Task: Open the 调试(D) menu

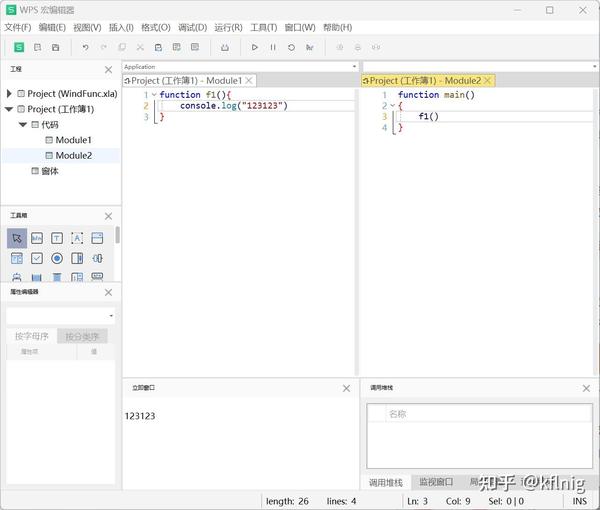Action: pos(192,28)
